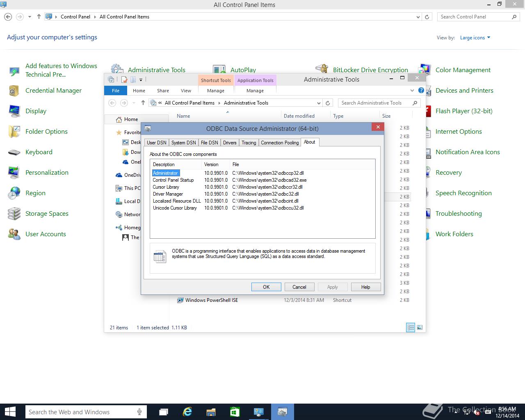Open Administrative Tools ribbon help icon
This screenshot has width=525, height=420.
click(421, 90)
